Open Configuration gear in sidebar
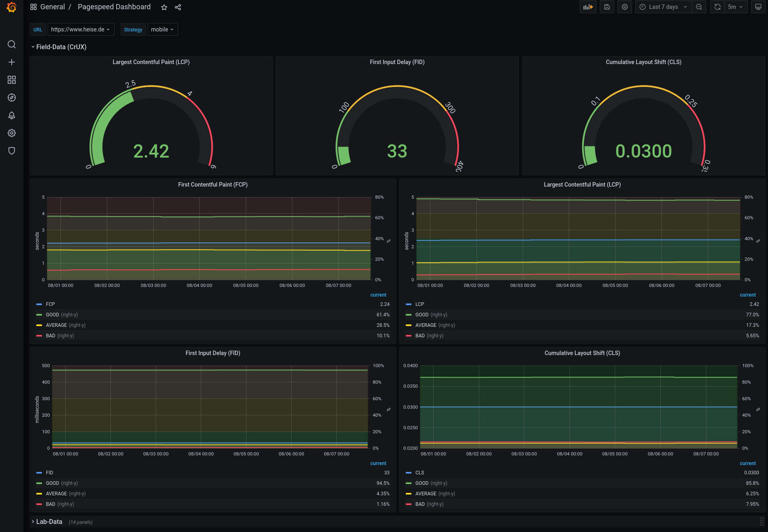768x532 pixels. pos(12,133)
